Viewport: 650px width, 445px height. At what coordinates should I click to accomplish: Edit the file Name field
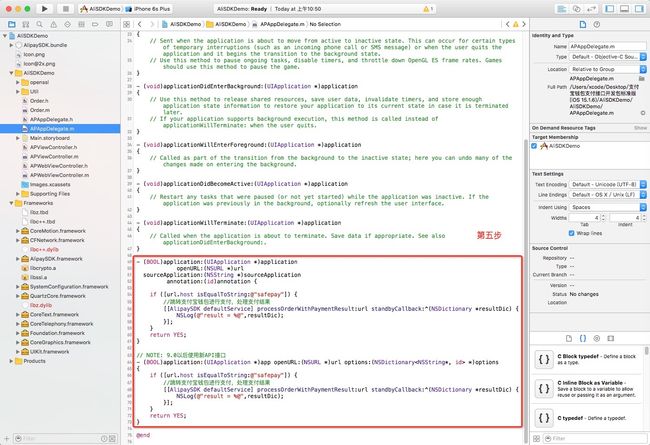point(607,46)
